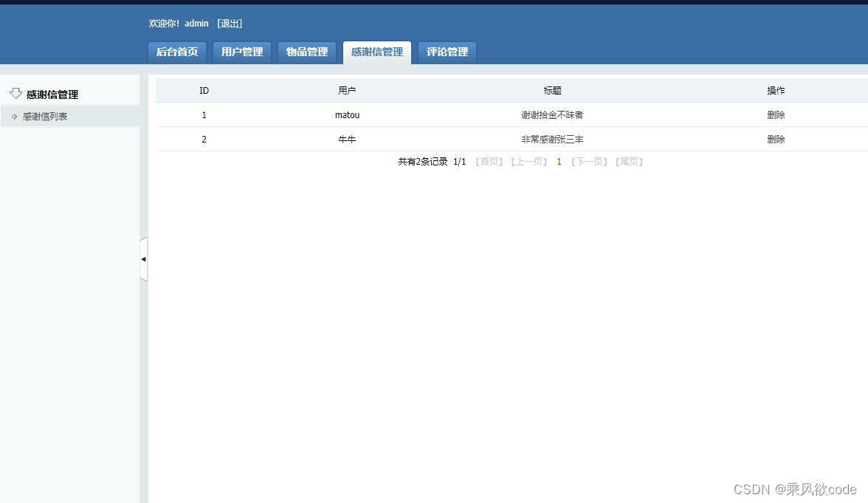Image resolution: width=868 pixels, height=503 pixels.
Task: Select the 感谢信管理 tab
Action: point(377,52)
